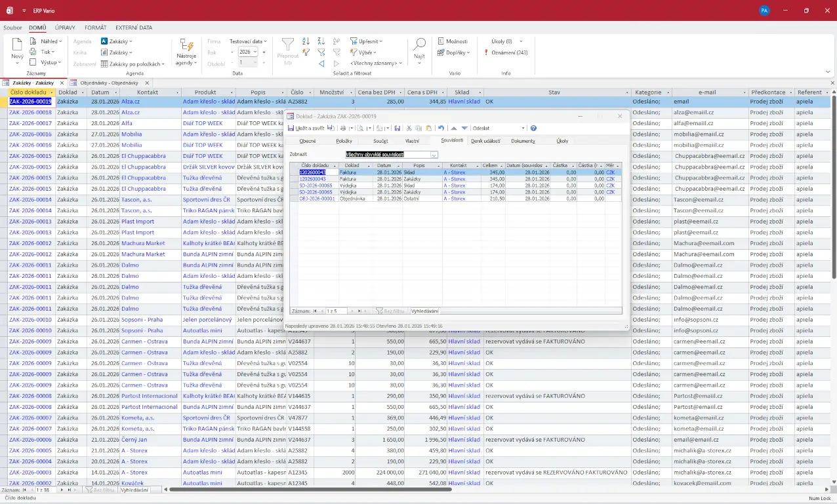837x504 pixels.
Task: Expand the Zobrazit související combo box
Action: 434,155
